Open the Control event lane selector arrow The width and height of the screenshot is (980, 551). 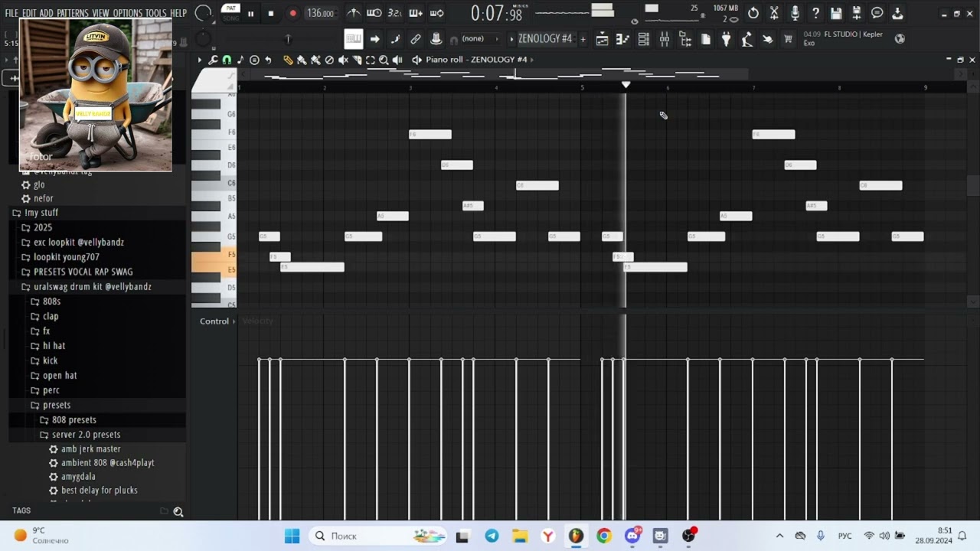point(234,321)
